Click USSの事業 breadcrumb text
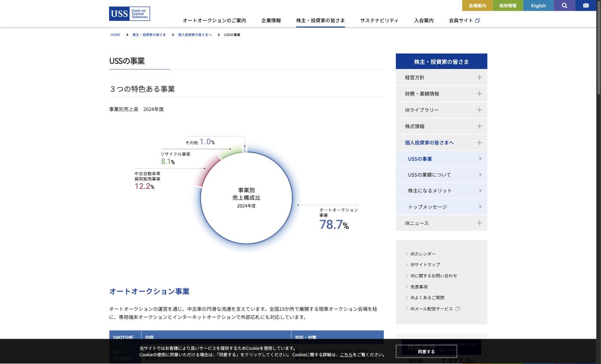 click(x=232, y=35)
